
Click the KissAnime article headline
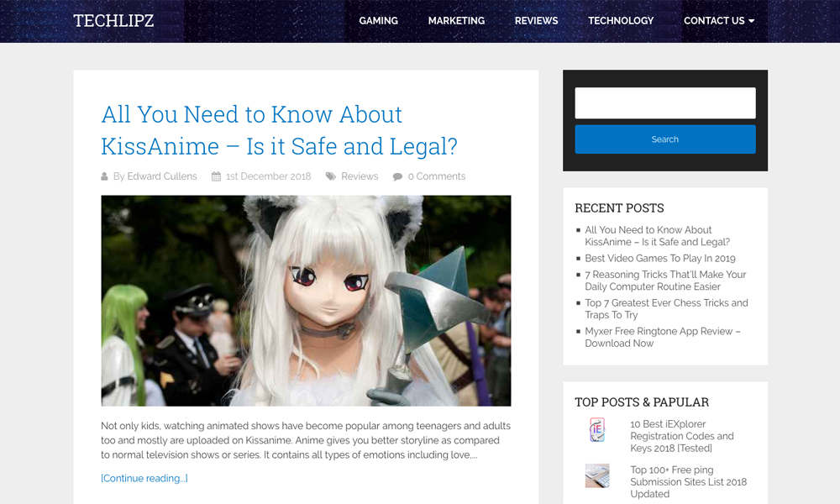pyautogui.click(x=279, y=130)
